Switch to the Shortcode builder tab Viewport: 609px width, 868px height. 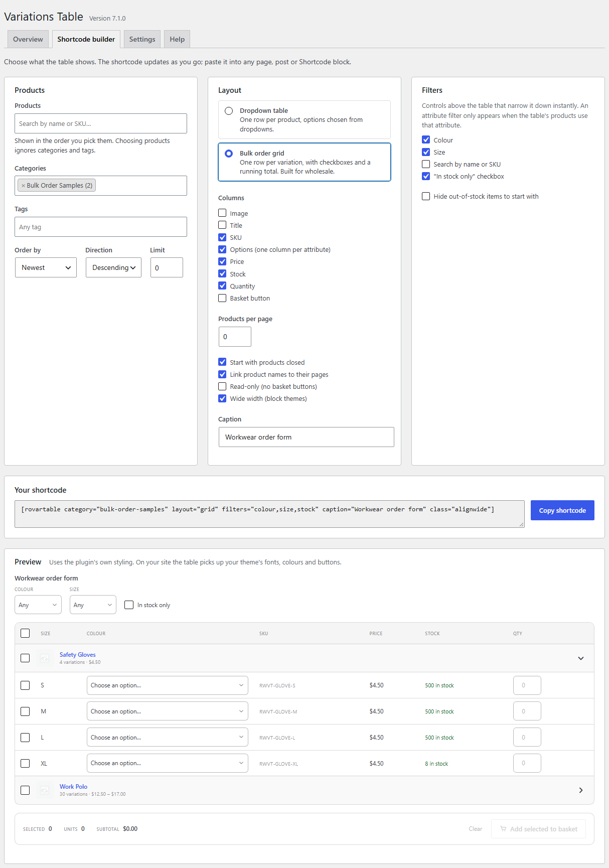click(x=86, y=39)
